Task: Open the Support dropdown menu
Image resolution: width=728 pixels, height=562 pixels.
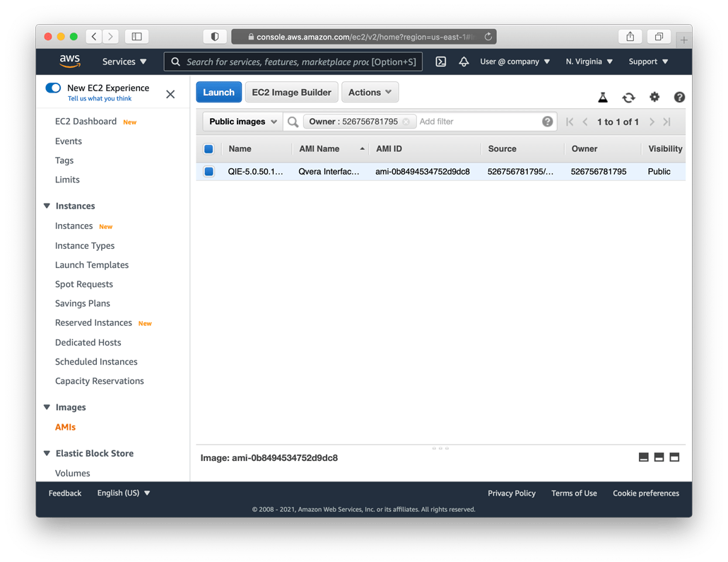Action: 648,62
